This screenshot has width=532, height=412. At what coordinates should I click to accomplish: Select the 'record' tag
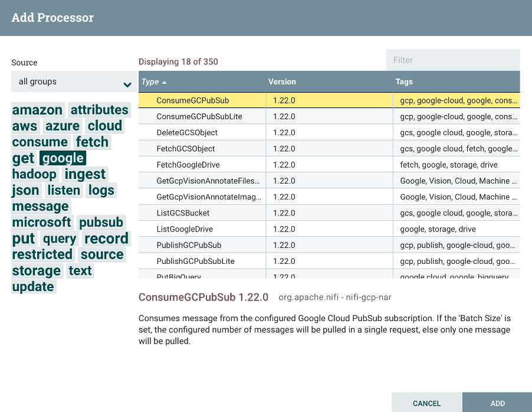pyautogui.click(x=107, y=238)
